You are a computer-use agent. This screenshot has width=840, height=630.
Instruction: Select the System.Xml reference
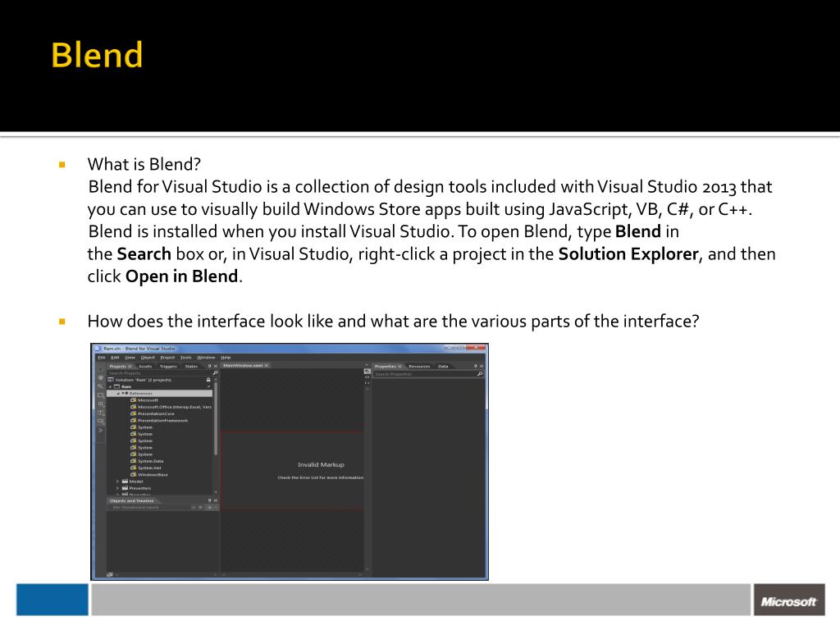149,468
